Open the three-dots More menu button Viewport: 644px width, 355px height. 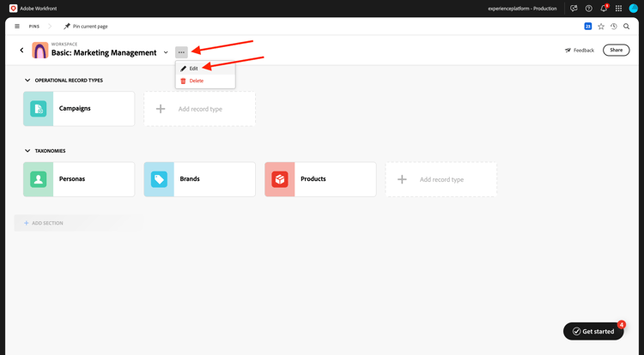181,52
